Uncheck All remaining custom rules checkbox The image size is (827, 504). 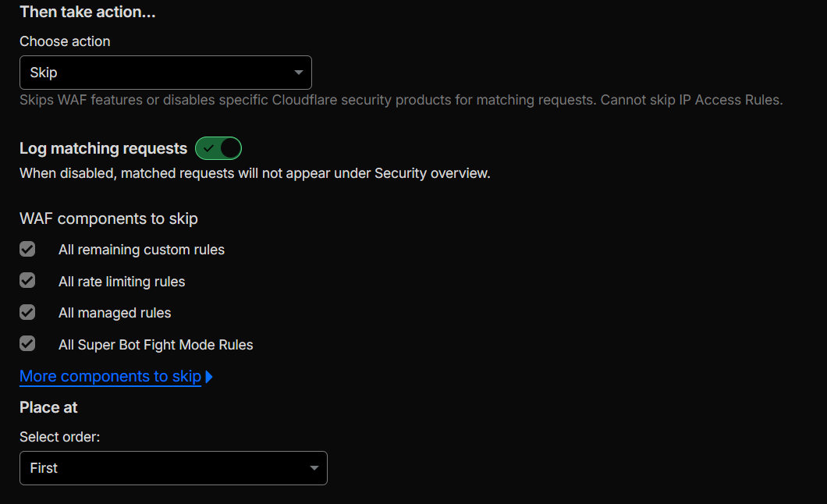[27, 250]
